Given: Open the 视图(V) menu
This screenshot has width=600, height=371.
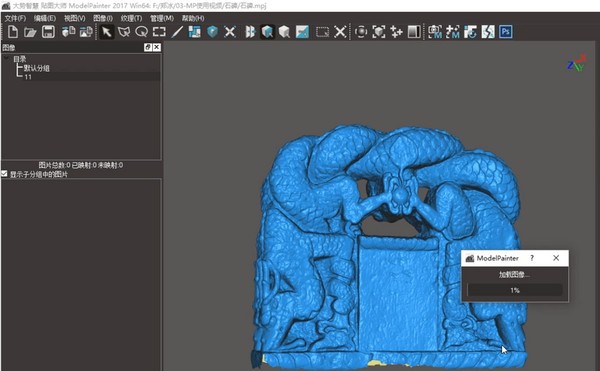Looking at the screenshot, I should (x=74, y=18).
